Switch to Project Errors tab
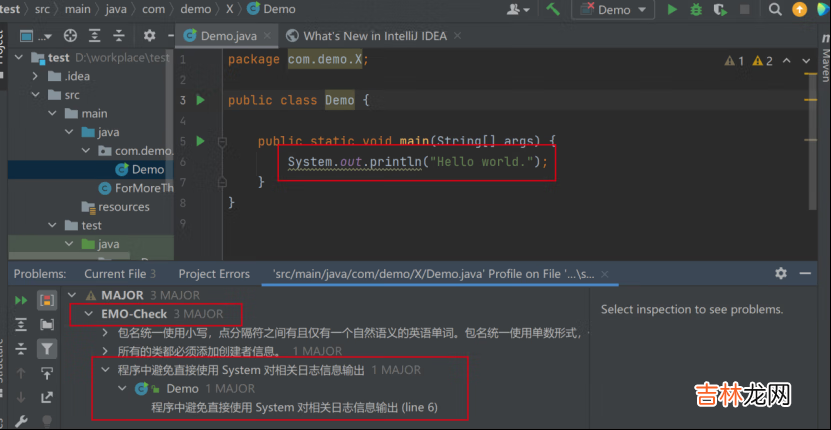 click(214, 274)
